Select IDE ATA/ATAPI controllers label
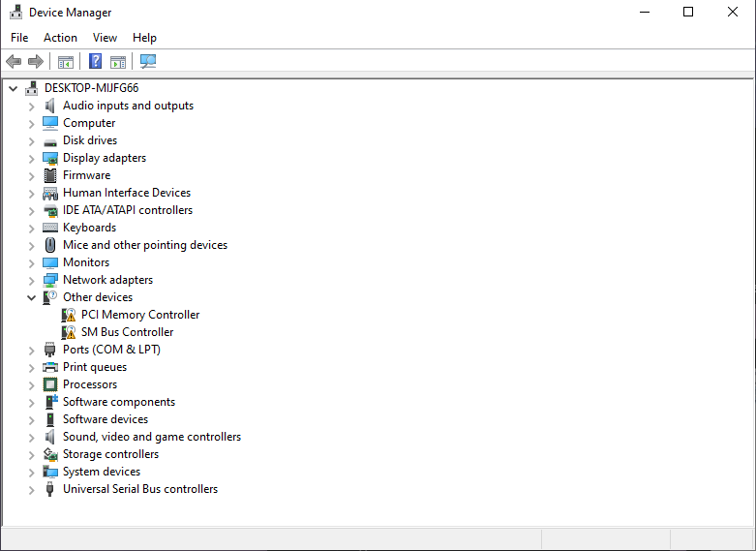This screenshot has height=551, width=756. point(128,210)
